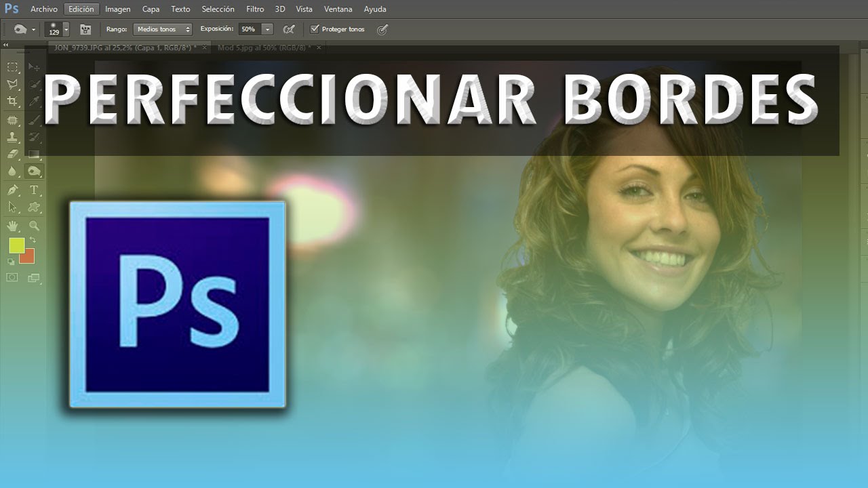Toggle the Brush panel button
The width and height of the screenshot is (868, 488).
point(85,29)
